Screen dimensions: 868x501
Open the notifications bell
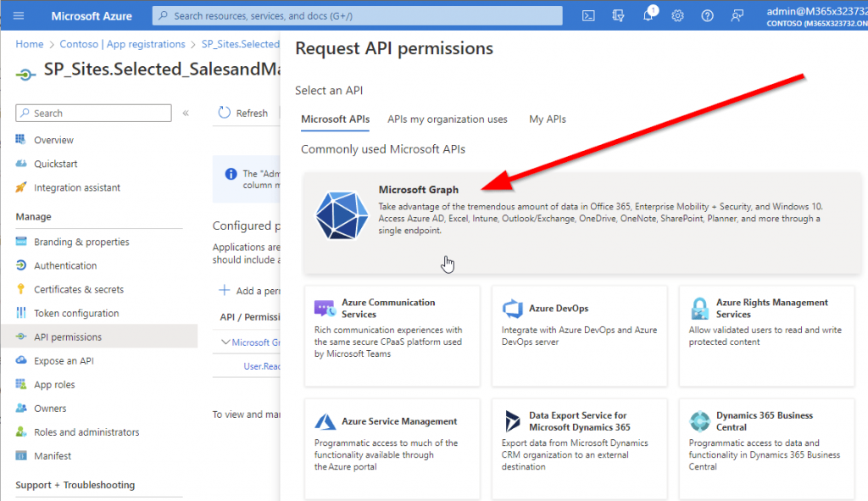click(x=648, y=14)
